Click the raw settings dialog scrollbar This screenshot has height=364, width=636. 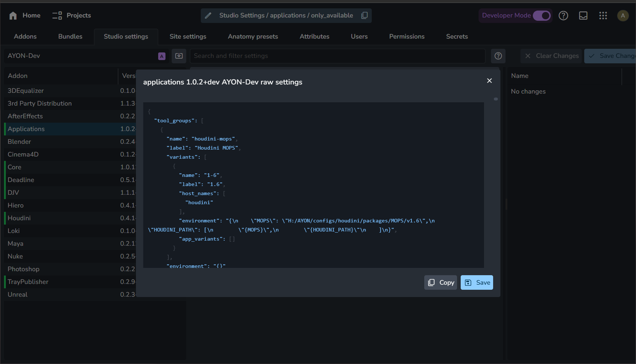[x=496, y=99]
